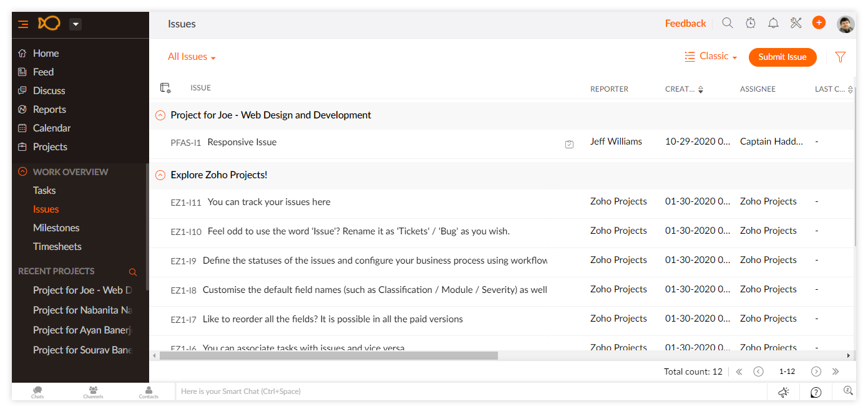Viewport: 868px width, 412px height.
Task: Open Milestones under Work Overview
Action: point(56,228)
